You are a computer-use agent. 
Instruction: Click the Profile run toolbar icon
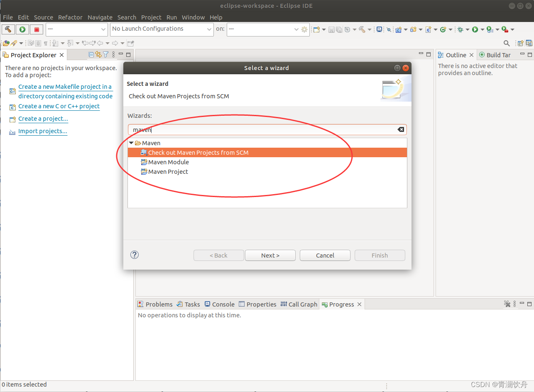click(x=490, y=29)
